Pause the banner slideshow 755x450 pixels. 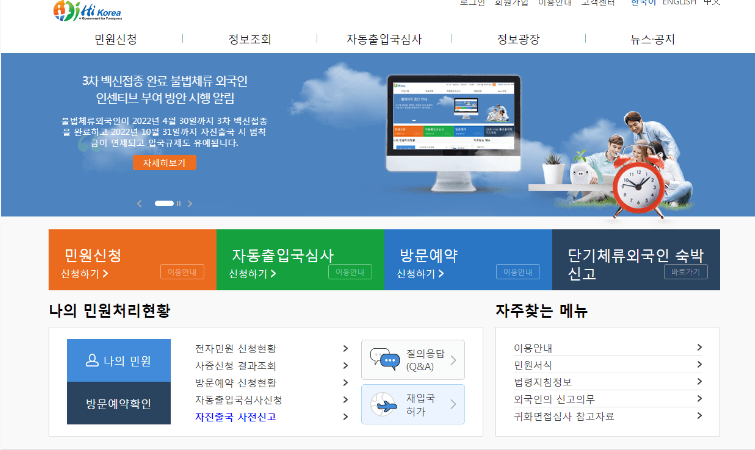coord(179,204)
